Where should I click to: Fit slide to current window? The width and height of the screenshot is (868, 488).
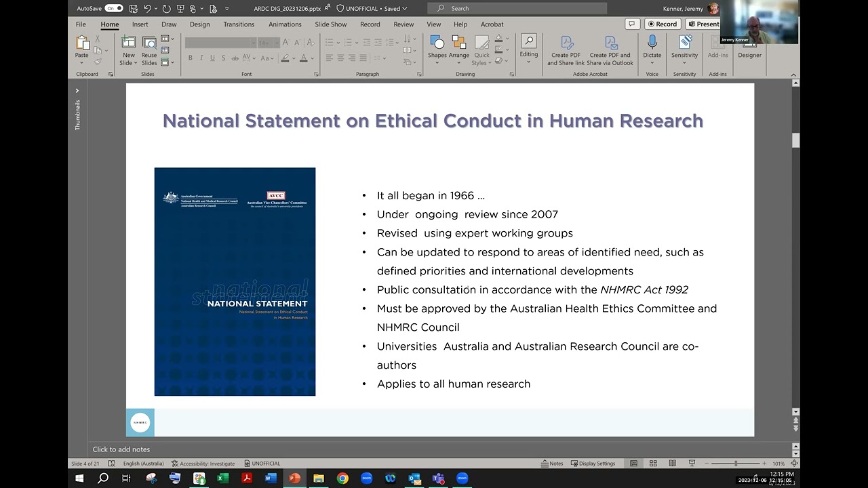[795, 464]
